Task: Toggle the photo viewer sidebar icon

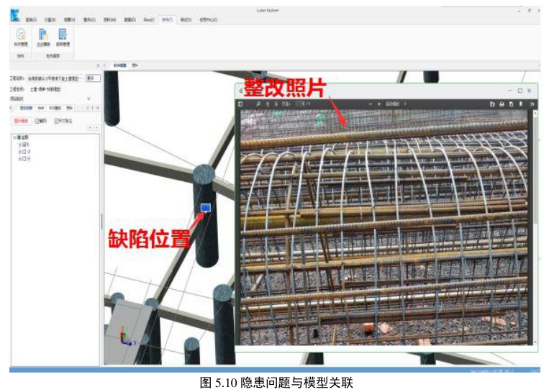Action: point(240,104)
